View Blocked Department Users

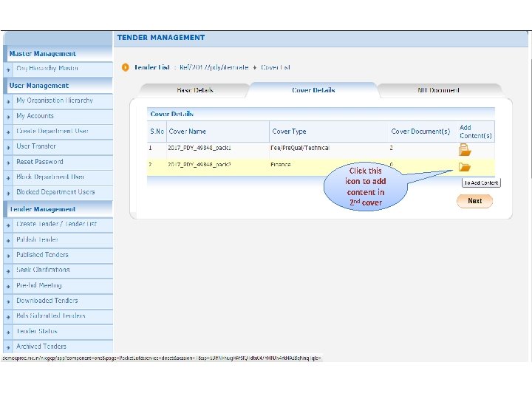tap(55, 192)
